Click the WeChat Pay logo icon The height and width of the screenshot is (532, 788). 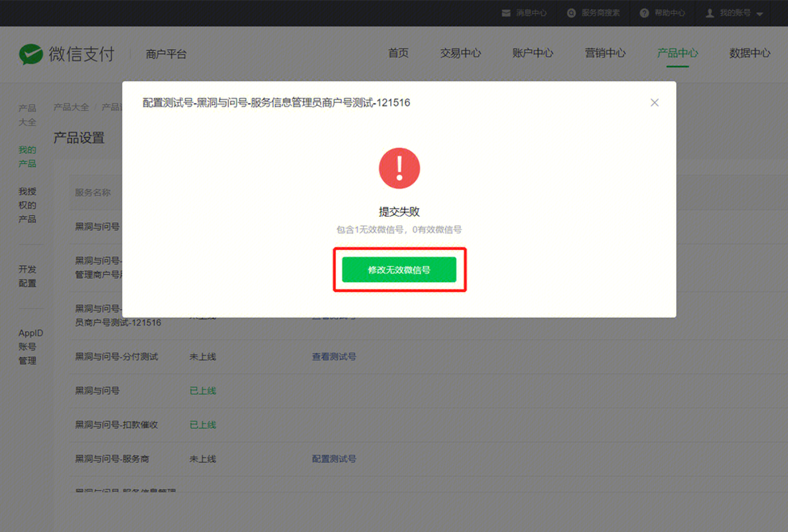(31, 54)
